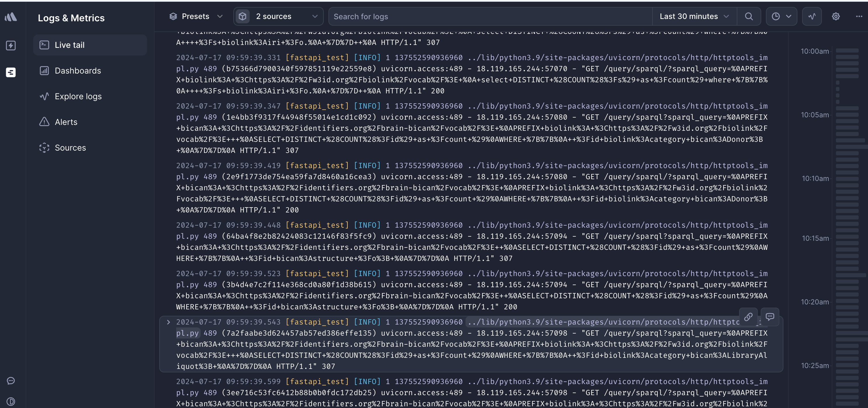Select log entry timestamped 09:59:39.448
The image size is (868, 408).
[472, 242]
